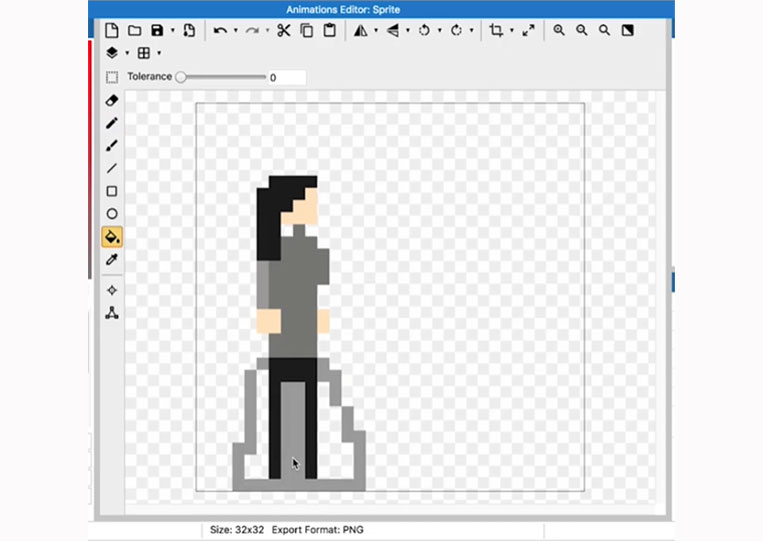Click the "Tolerance" label
This screenshot has width=763, height=541.
click(x=149, y=76)
